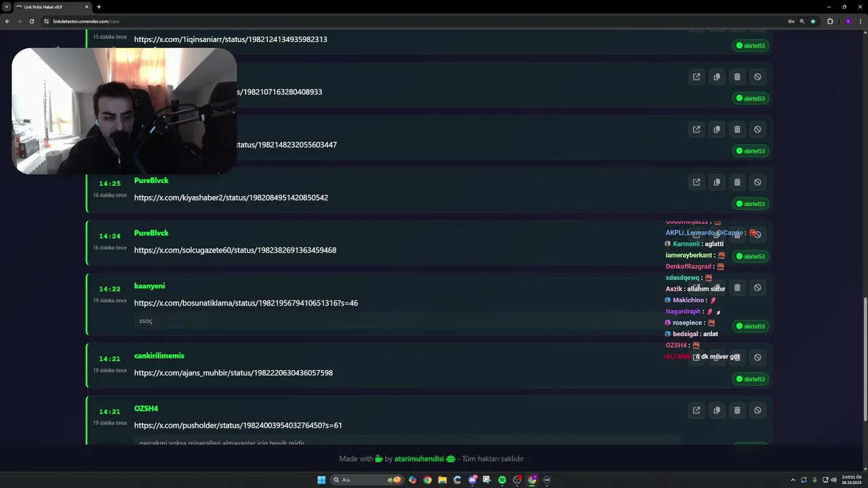Viewport: 868px width, 488px height.
Task: Open the browser zoom magnifier icon
Action: pyautogui.click(x=802, y=21)
